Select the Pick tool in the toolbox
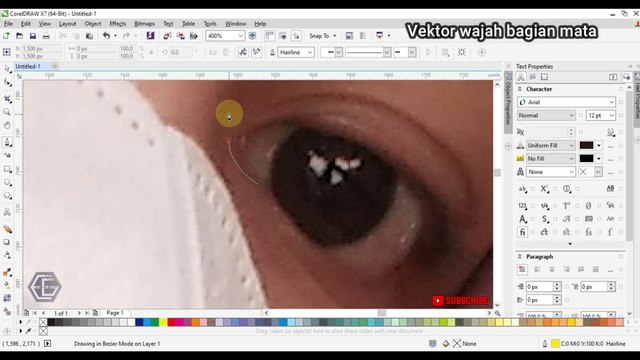The image size is (640, 360). [x=7, y=69]
